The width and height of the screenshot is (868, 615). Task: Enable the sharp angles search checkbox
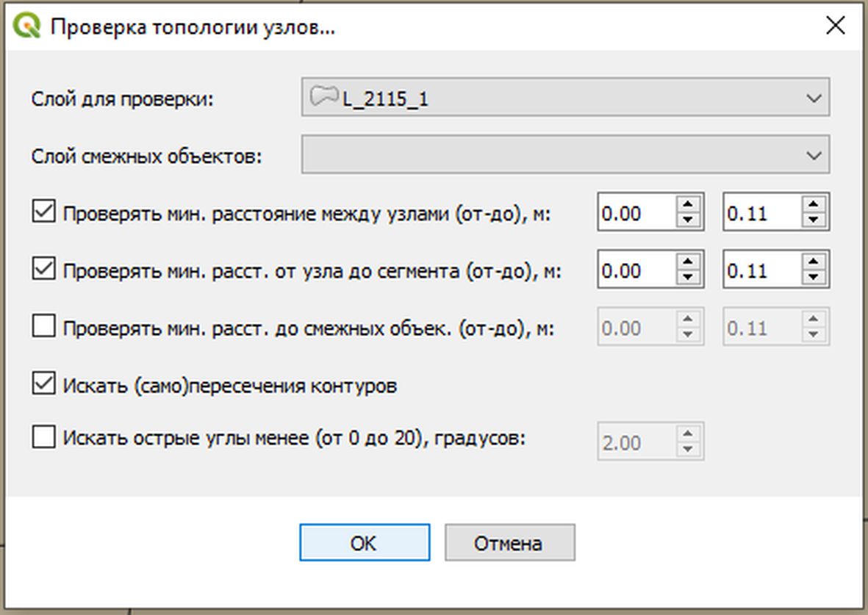coord(44,439)
